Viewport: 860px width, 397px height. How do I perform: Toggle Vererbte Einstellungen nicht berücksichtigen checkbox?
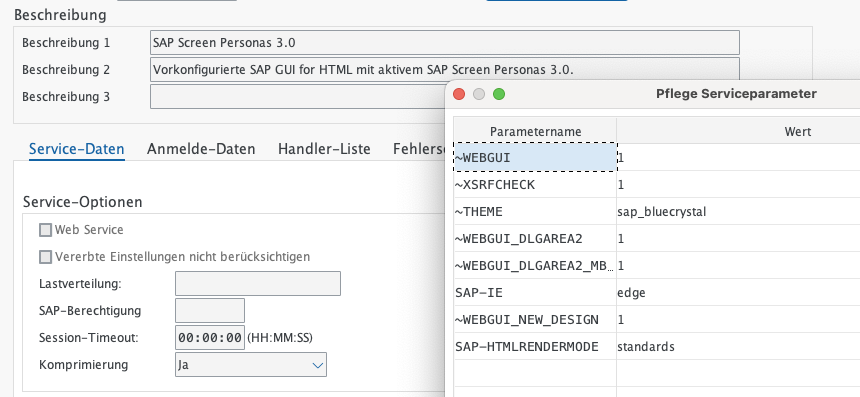click(46, 257)
